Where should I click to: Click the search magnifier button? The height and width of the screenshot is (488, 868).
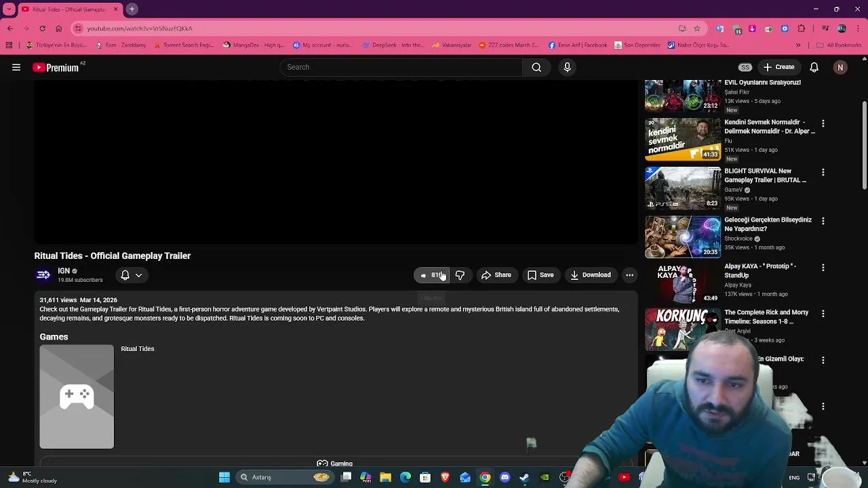[x=536, y=67]
